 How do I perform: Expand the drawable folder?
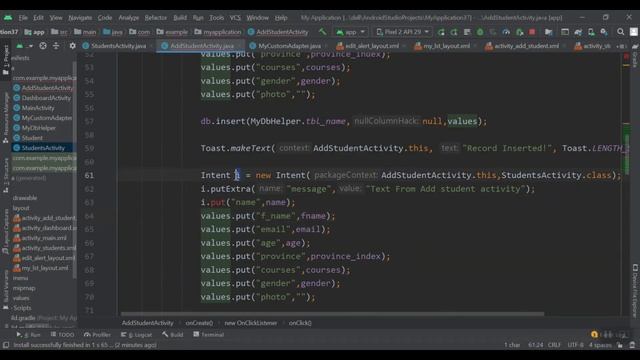pos(24,198)
